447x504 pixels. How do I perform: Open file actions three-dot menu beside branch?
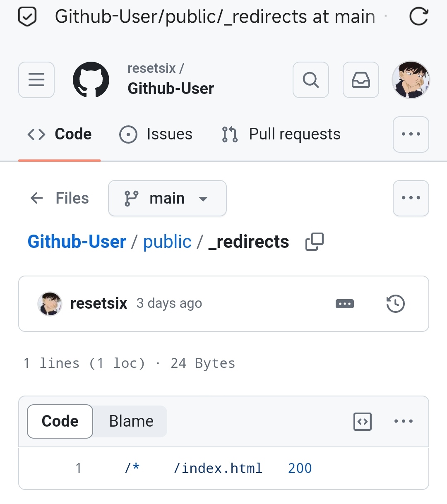tap(411, 198)
